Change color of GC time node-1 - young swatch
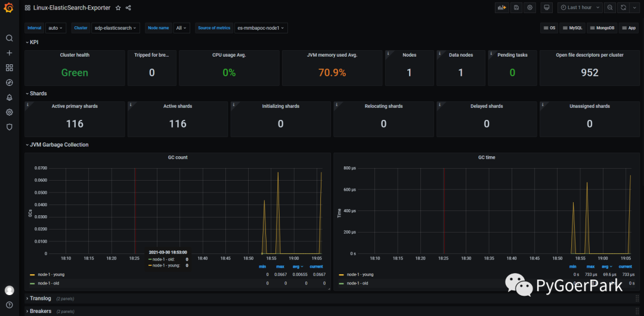Viewport: 644px width, 316px height. 341,274
